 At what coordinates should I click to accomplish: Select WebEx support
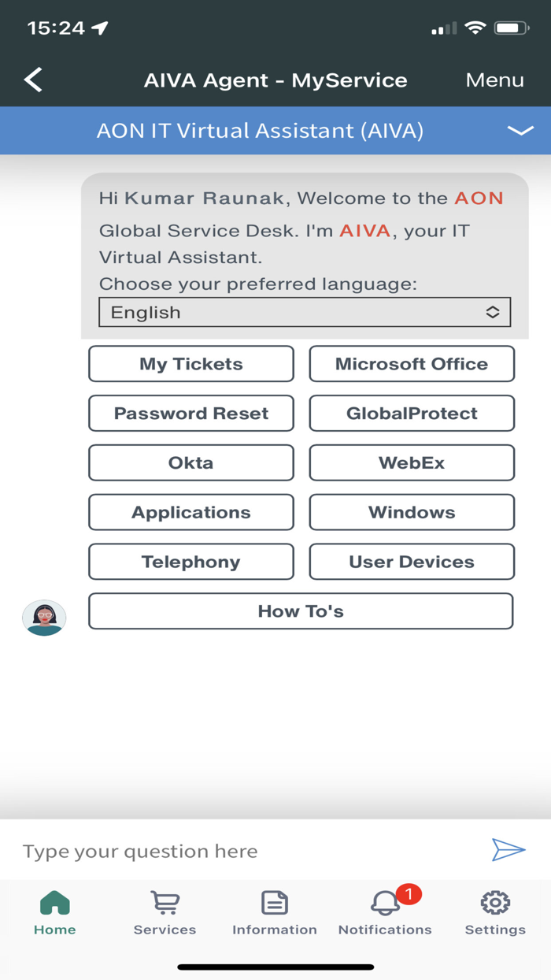[x=412, y=462]
